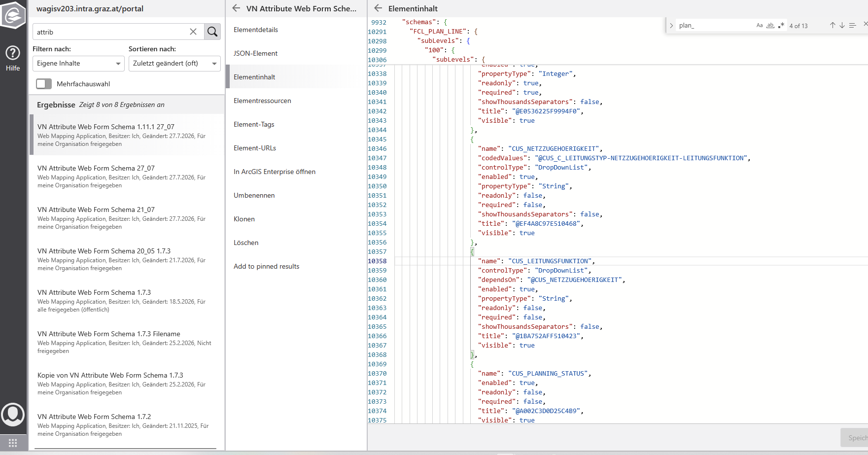Open JSON-Element section
The width and height of the screenshot is (868, 455).
255,53
